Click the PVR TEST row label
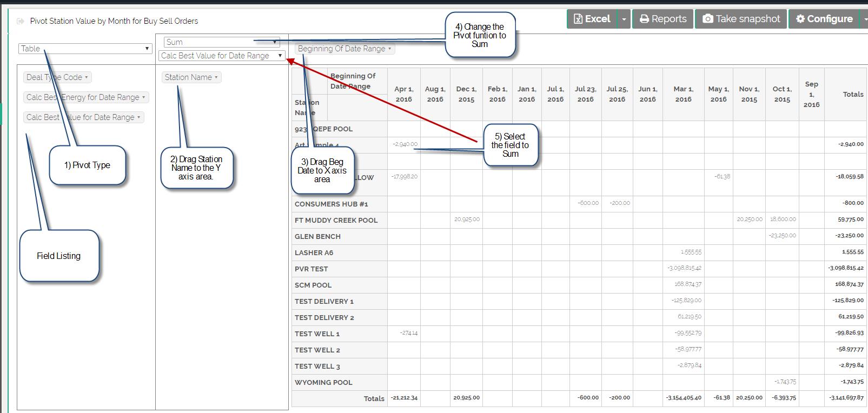Image resolution: width=868 pixels, height=413 pixels. pos(311,269)
